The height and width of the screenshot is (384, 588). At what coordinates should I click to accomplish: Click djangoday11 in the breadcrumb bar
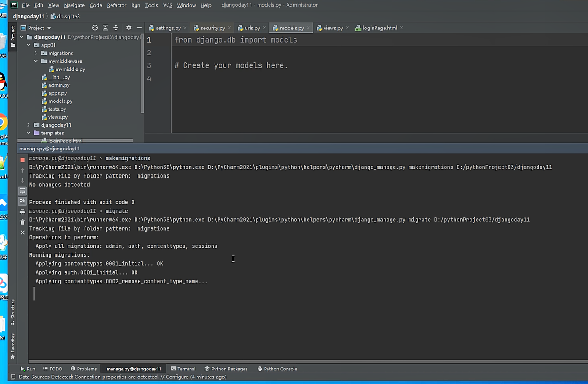29,16
